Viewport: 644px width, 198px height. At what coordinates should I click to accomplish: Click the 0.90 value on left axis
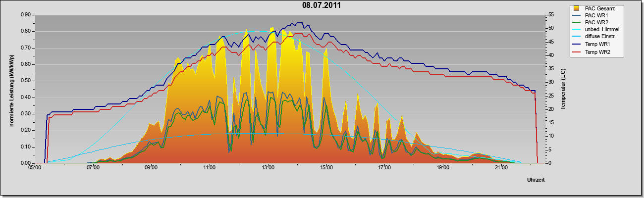pyautogui.click(x=26, y=15)
